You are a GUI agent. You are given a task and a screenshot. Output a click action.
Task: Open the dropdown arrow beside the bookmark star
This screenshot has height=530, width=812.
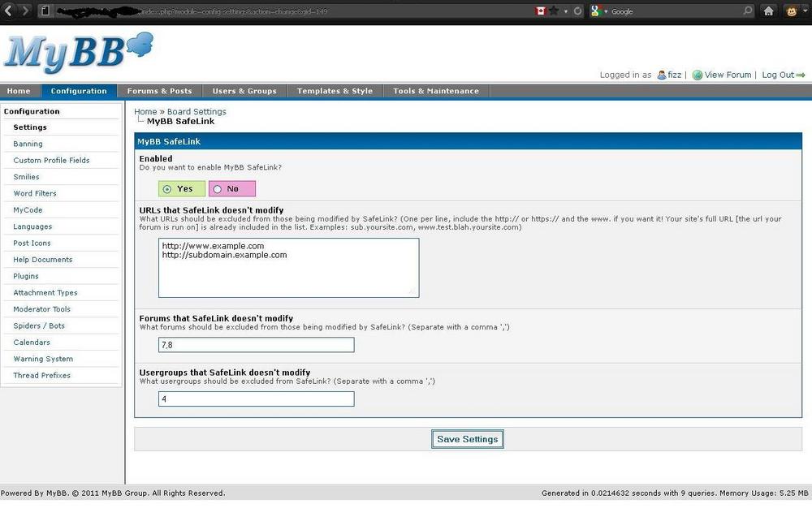pyautogui.click(x=565, y=11)
